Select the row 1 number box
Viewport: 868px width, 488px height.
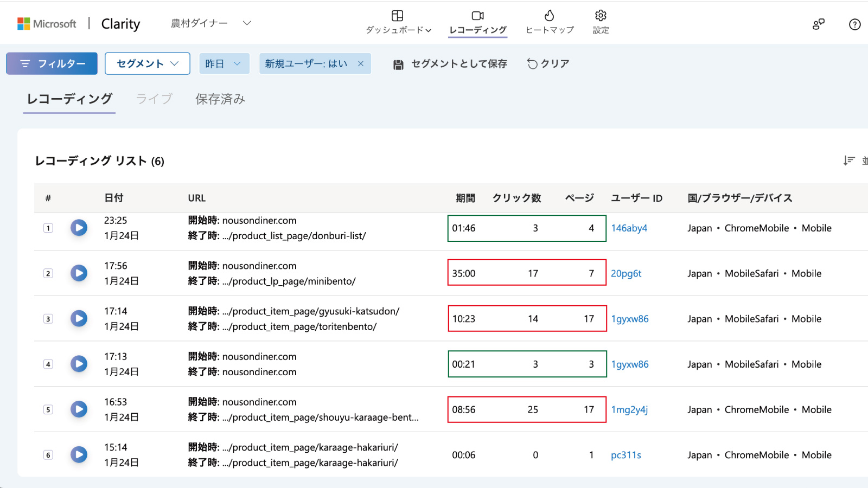[x=48, y=228]
